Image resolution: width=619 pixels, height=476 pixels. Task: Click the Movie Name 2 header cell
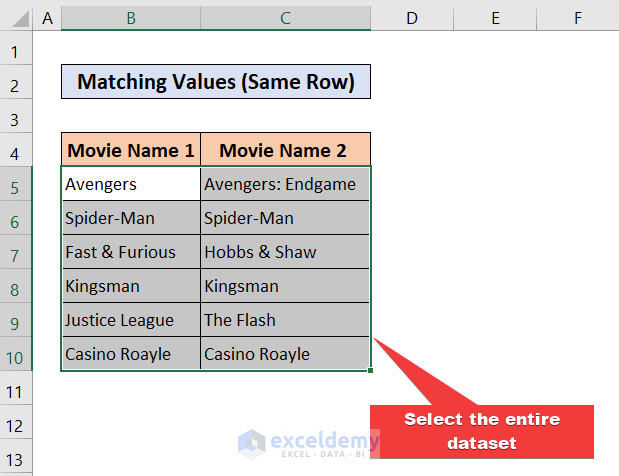pyautogui.click(x=285, y=151)
